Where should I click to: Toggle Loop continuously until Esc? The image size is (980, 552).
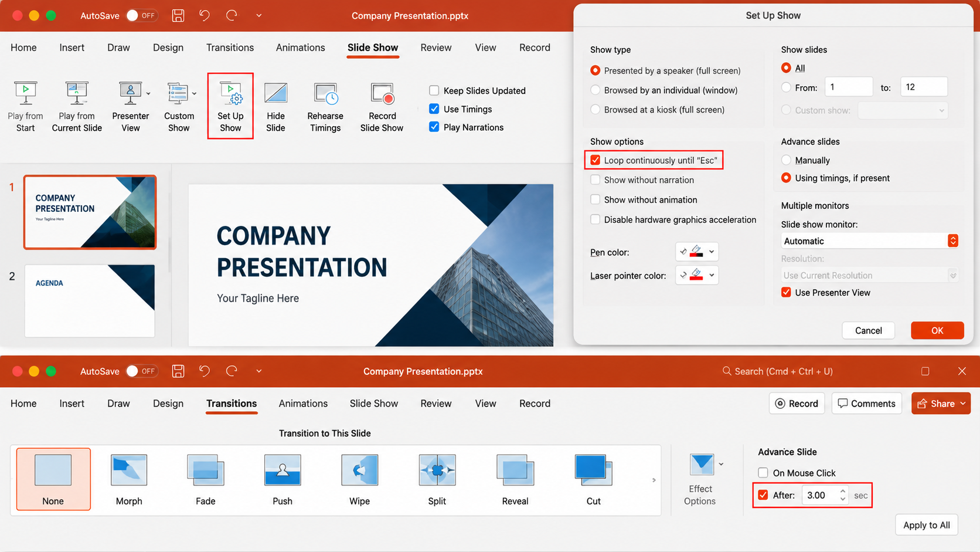(x=596, y=160)
